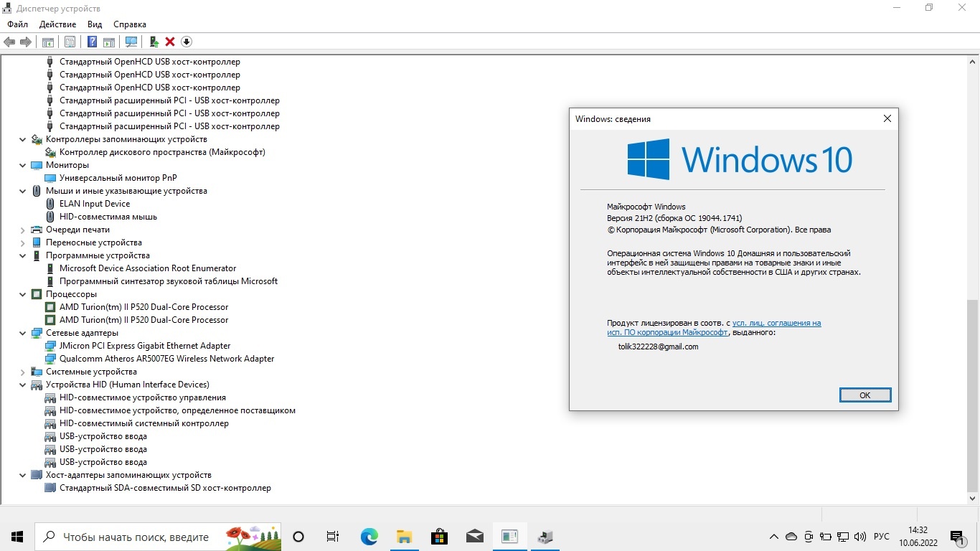Select HID-совместимый системный контроллер

[144, 423]
